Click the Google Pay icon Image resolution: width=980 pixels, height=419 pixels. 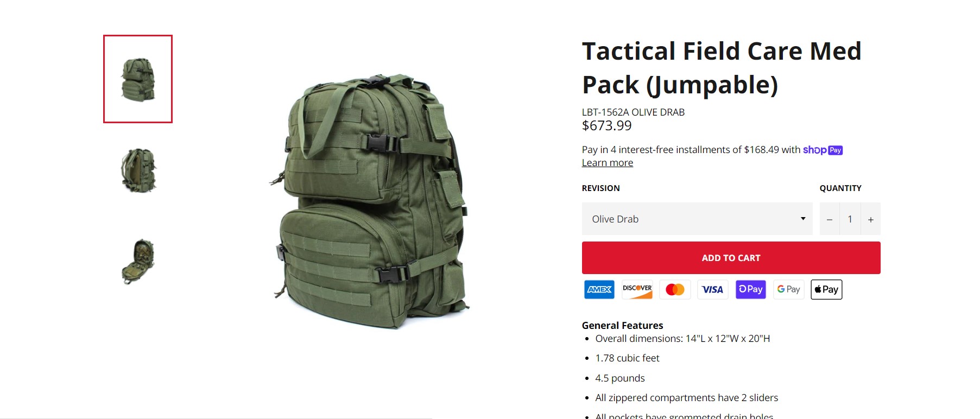788,289
